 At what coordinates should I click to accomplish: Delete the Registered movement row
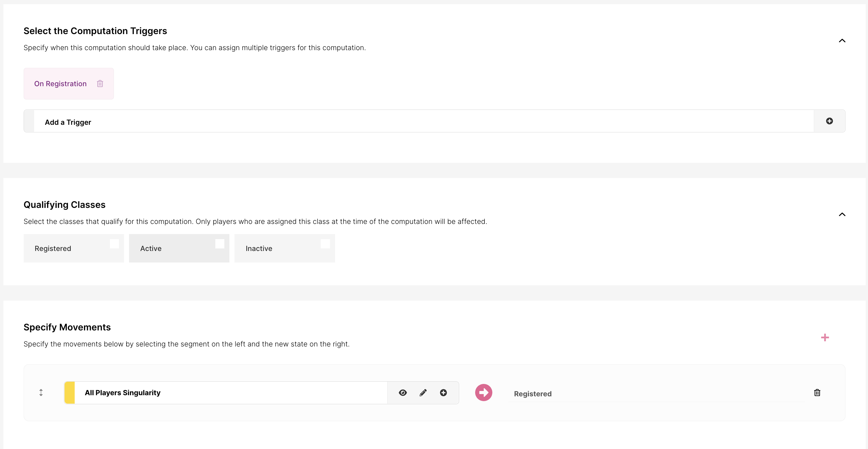coord(817,393)
